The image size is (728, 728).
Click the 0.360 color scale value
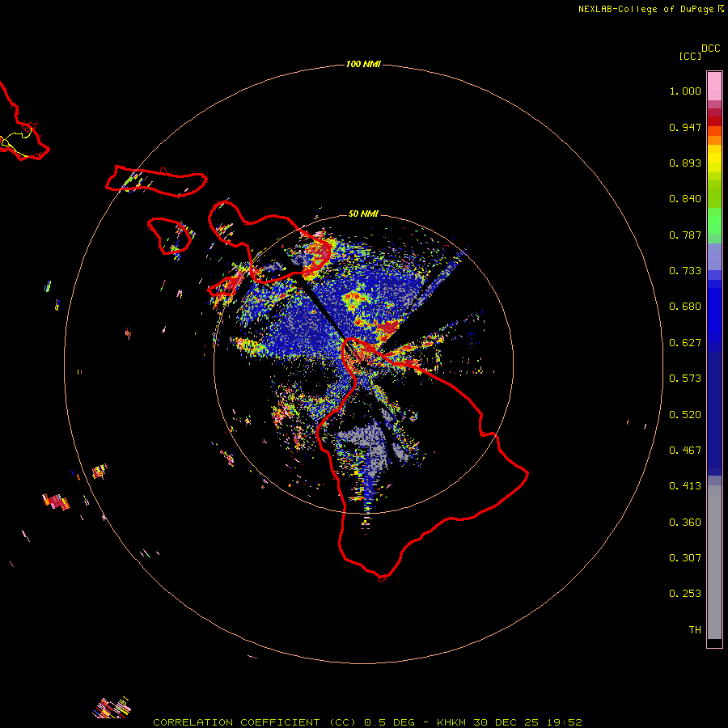pos(685,523)
